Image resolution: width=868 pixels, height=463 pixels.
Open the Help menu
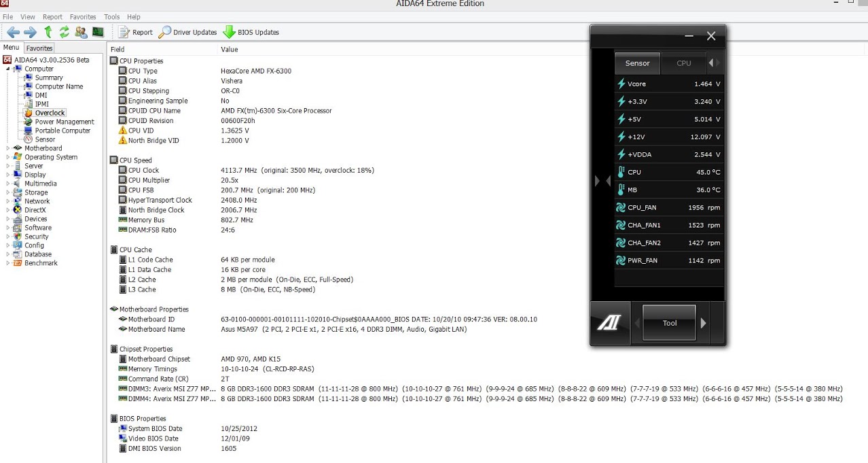pyautogui.click(x=134, y=16)
